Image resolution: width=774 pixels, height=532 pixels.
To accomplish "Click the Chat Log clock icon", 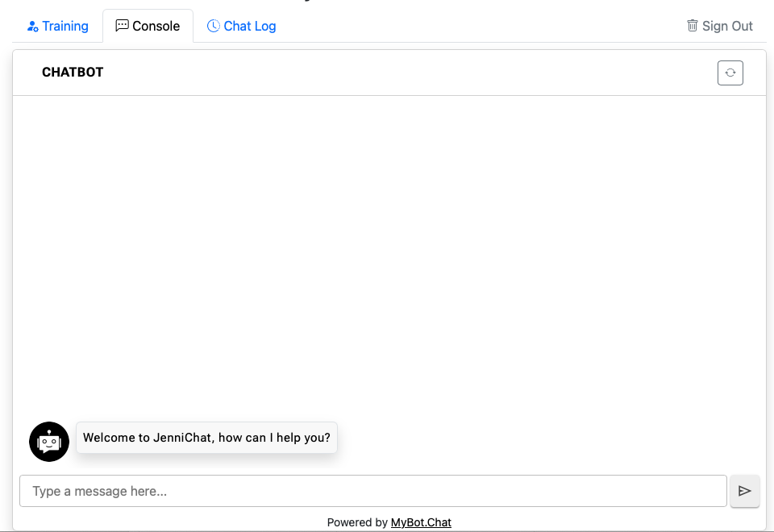I will pos(212,25).
